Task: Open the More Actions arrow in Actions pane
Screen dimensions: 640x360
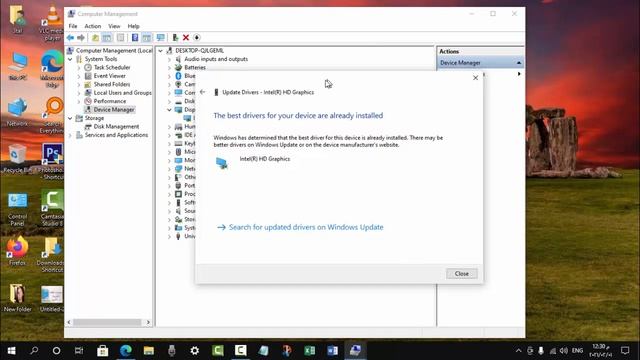Action: [x=519, y=74]
